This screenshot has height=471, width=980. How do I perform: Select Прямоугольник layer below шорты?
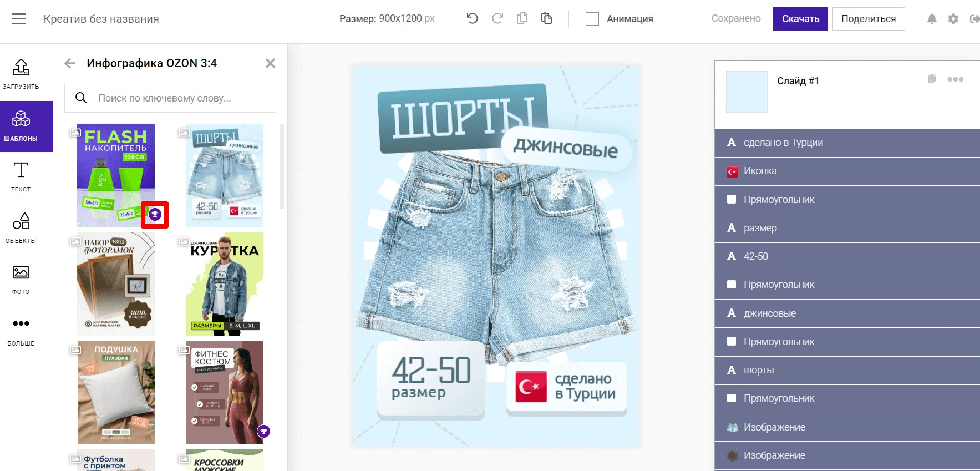[847, 398]
